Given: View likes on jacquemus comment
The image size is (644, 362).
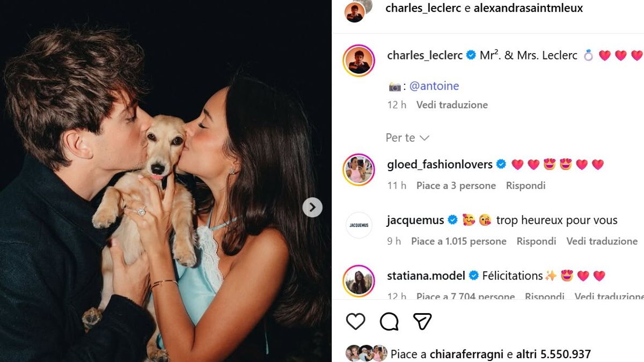Looking at the screenshot, I should point(458,241).
